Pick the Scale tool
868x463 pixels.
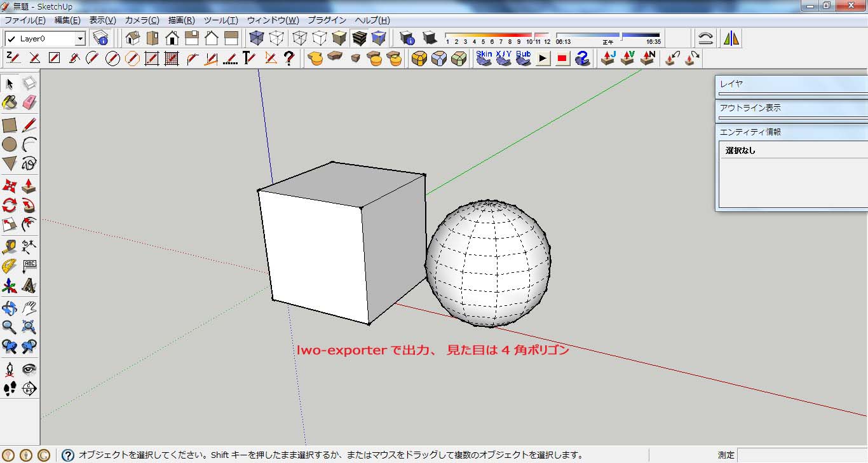(10, 225)
